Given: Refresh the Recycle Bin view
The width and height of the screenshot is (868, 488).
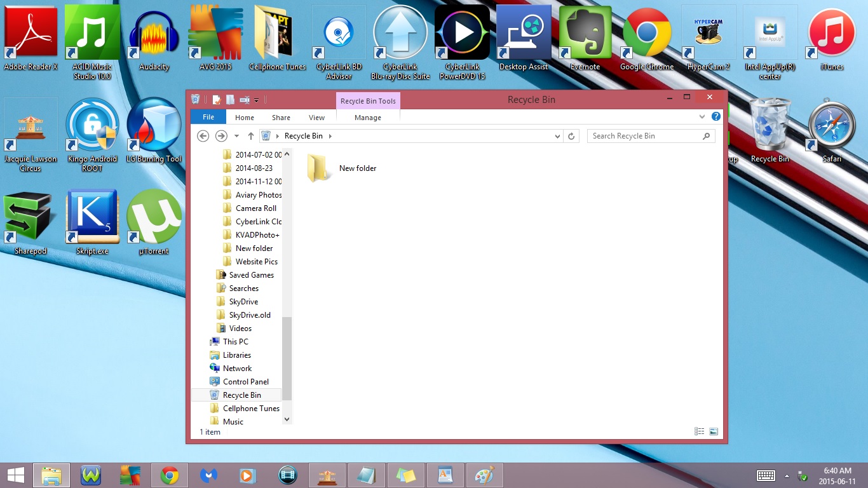Looking at the screenshot, I should pos(571,136).
